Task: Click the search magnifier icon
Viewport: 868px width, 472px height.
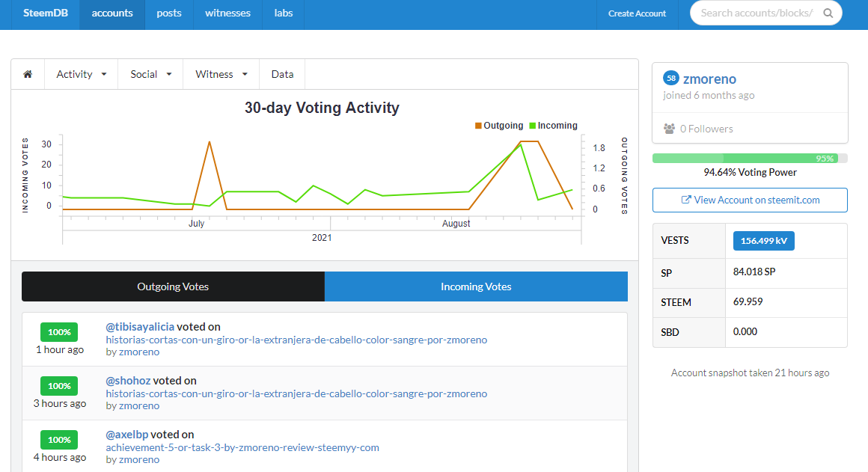Action: click(828, 13)
